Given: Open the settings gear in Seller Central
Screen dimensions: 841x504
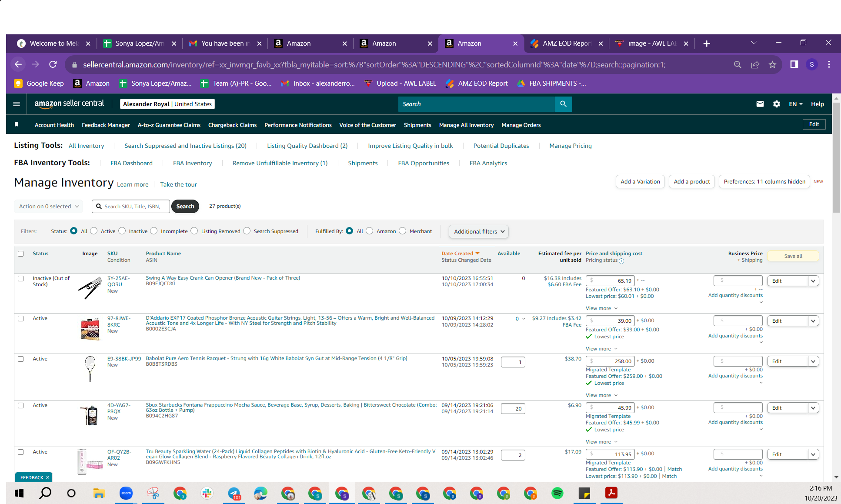Looking at the screenshot, I should click(777, 104).
